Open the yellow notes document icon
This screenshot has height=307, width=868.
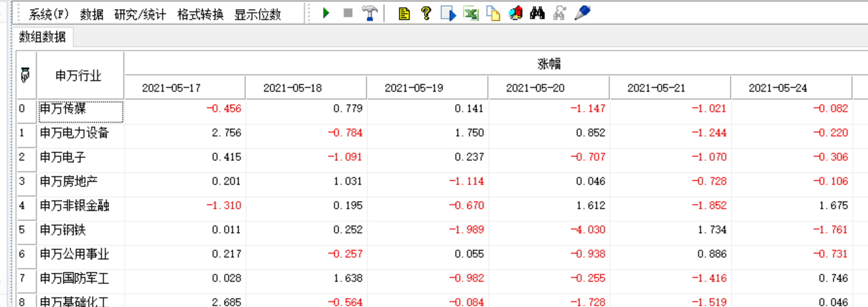pos(405,13)
